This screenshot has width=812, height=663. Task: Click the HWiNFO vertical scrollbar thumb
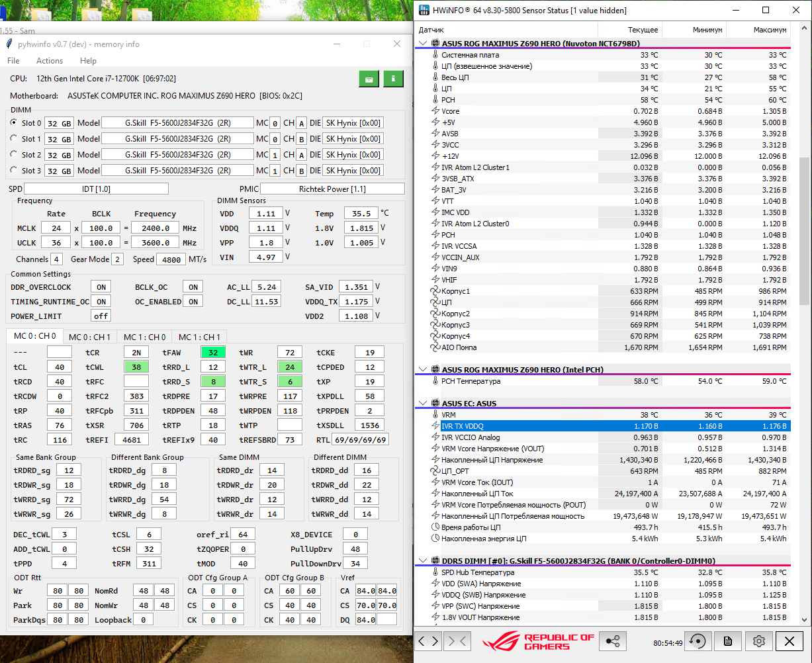(804, 230)
